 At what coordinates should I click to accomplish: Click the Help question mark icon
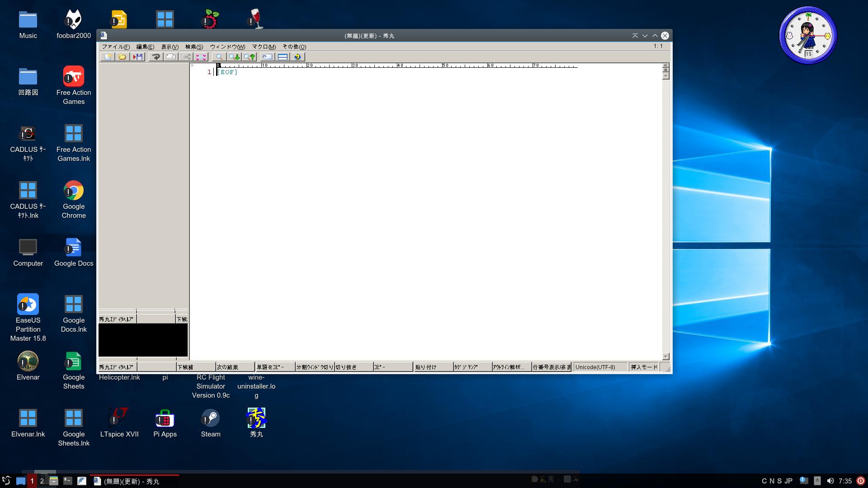point(297,57)
